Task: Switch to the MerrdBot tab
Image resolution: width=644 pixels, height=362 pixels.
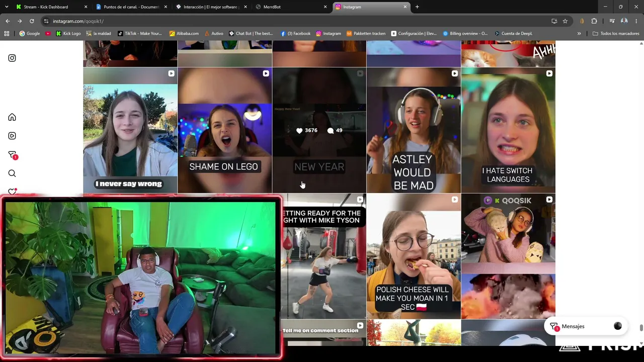Action: [x=290, y=7]
